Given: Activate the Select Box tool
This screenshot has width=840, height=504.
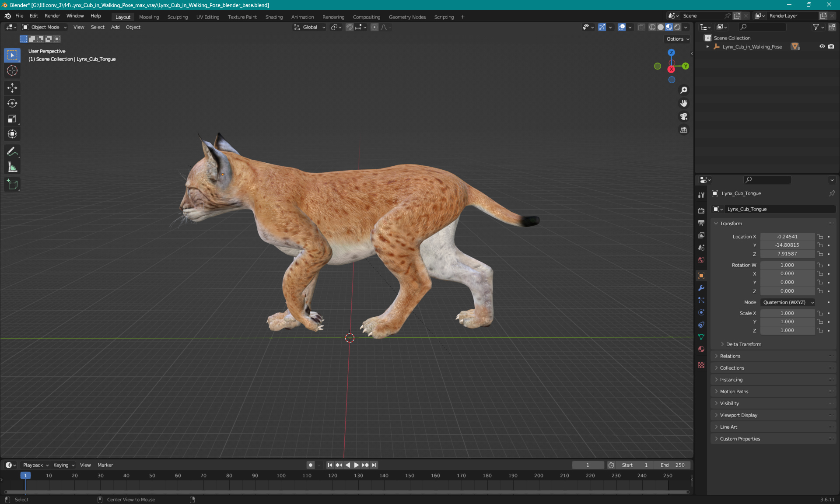Looking at the screenshot, I should coord(12,55).
